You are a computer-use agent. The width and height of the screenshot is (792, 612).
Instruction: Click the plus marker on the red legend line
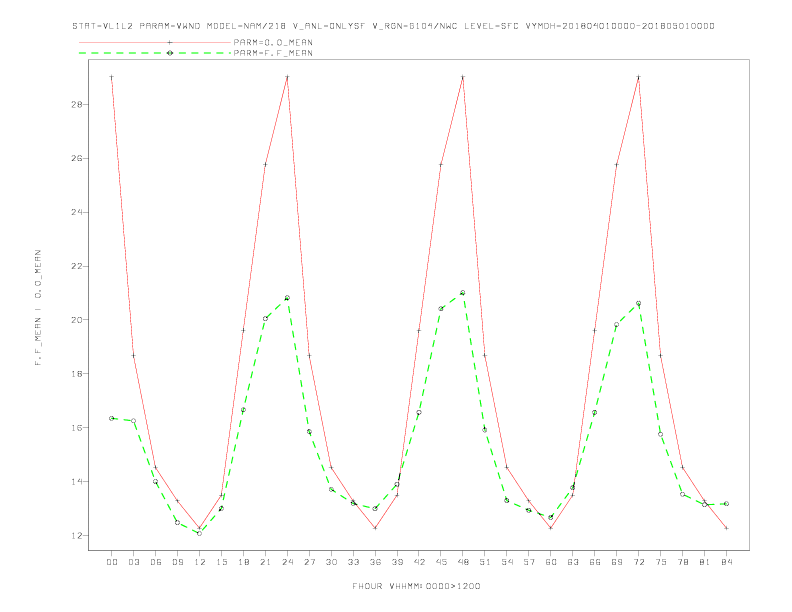[170, 42]
